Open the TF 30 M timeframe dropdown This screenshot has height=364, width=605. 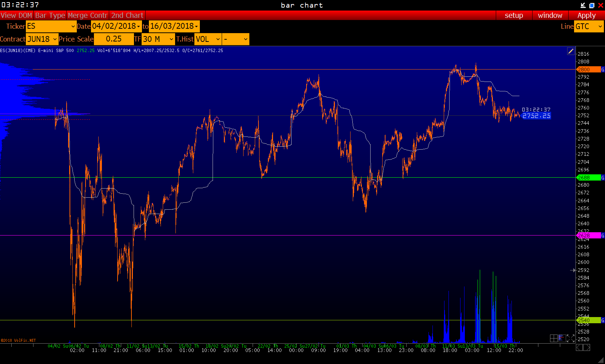158,39
